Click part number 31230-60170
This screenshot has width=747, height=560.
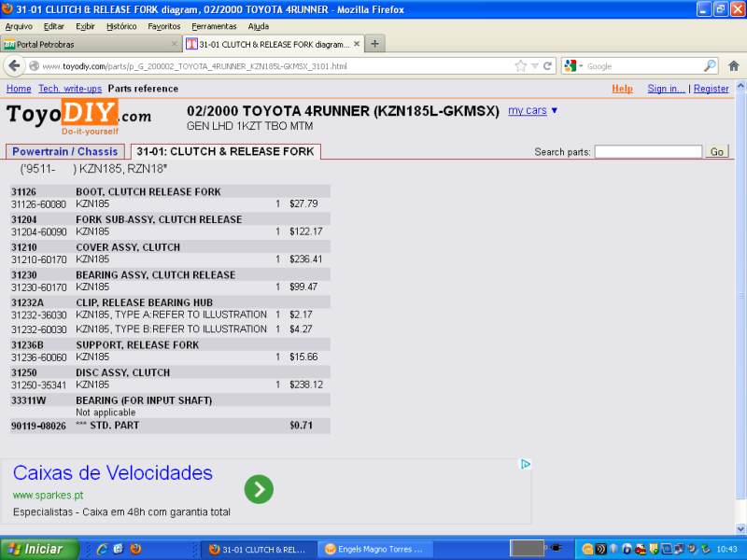pyautogui.click(x=38, y=287)
